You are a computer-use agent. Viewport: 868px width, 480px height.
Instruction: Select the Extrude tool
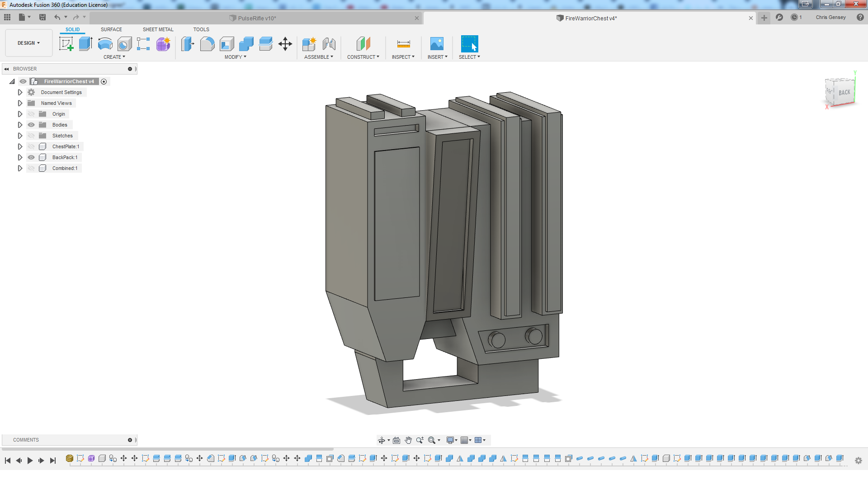[x=85, y=44]
